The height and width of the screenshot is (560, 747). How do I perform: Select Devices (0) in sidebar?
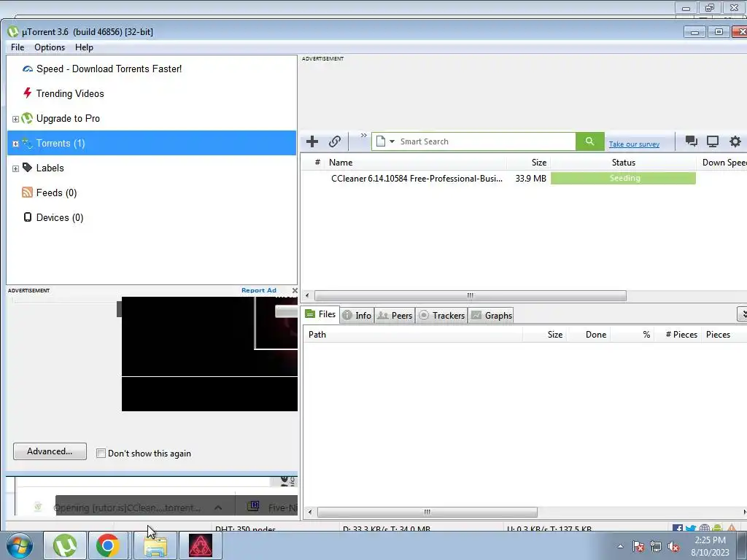point(60,217)
